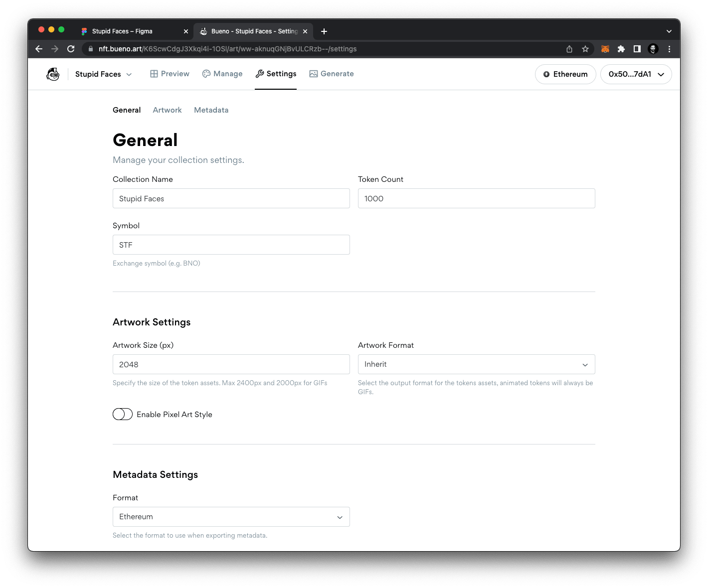
Task: Click the share page icon in address bar
Action: pyautogui.click(x=569, y=49)
